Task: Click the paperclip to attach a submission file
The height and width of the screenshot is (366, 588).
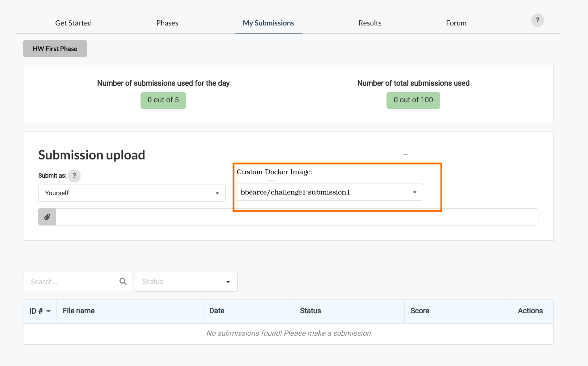Action: 47,217
